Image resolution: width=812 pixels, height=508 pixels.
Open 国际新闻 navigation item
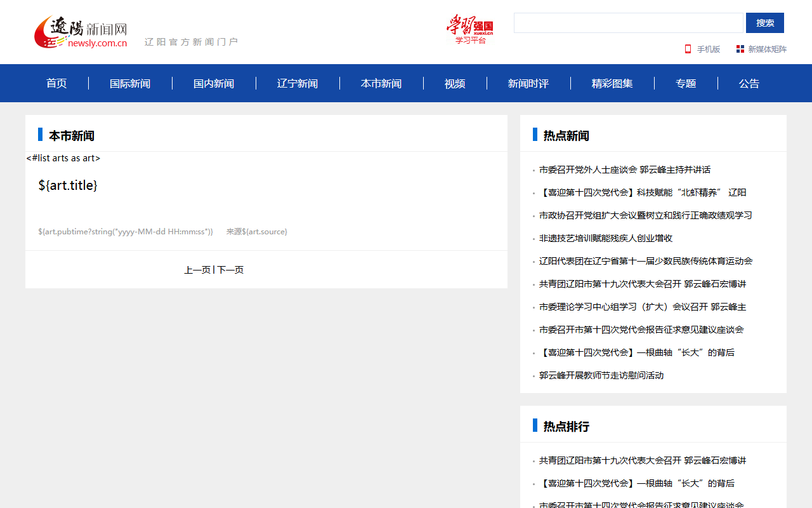pyautogui.click(x=130, y=83)
